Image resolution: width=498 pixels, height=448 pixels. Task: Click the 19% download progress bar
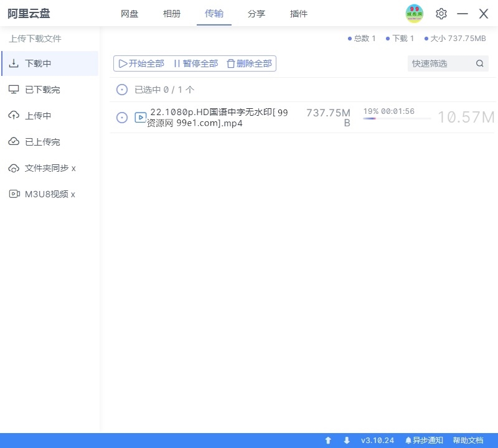(x=397, y=118)
